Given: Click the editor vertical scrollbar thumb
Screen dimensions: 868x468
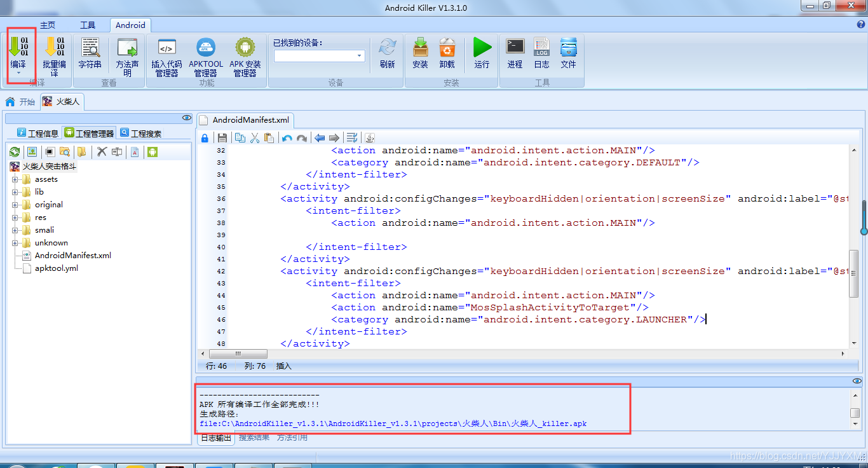Looking at the screenshot, I should (853, 273).
